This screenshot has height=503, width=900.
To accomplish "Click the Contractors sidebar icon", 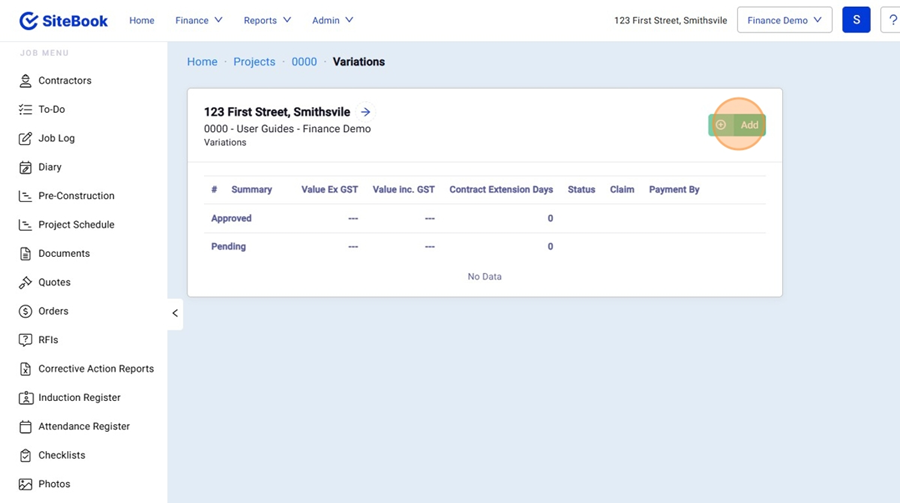I will point(26,81).
